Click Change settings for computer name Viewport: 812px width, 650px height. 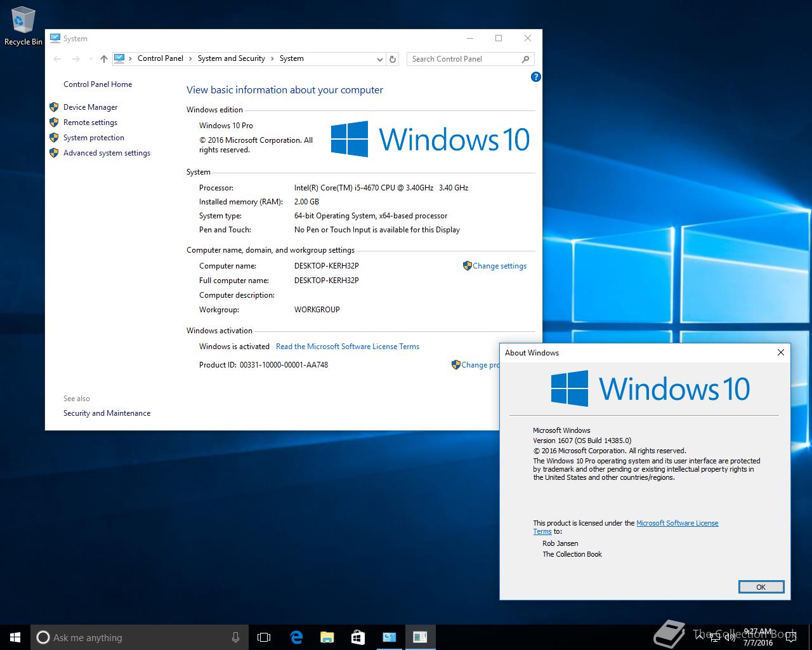click(x=499, y=266)
